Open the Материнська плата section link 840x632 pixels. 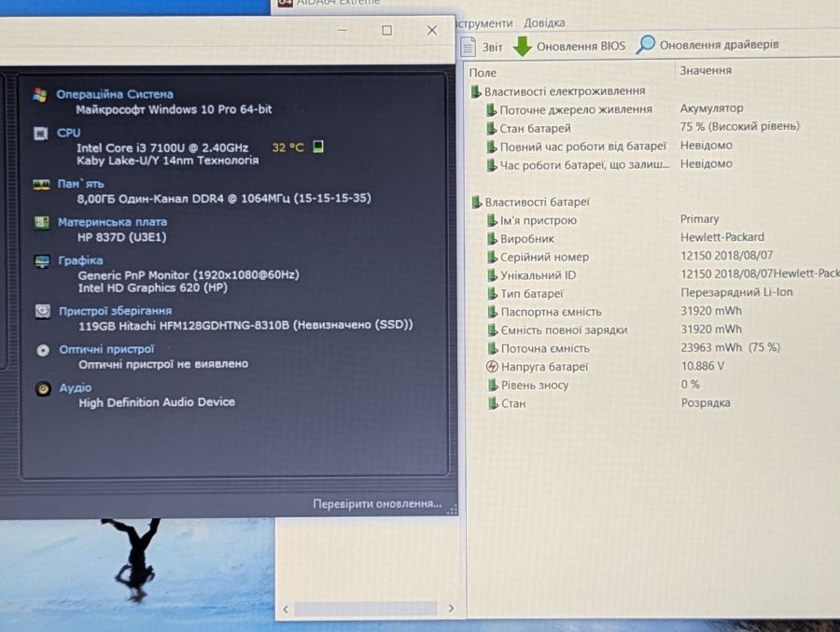(x=113, y=222)
